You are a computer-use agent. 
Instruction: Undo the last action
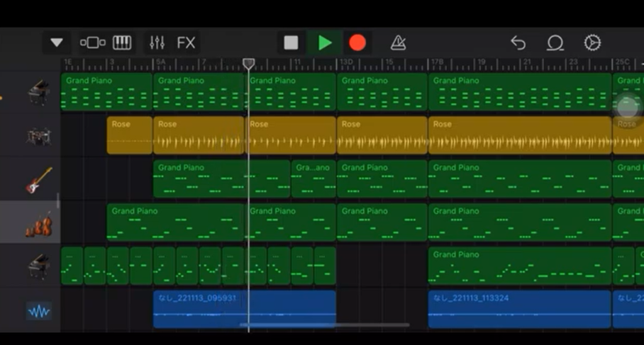pyautogui.click(x=518, y=43)
